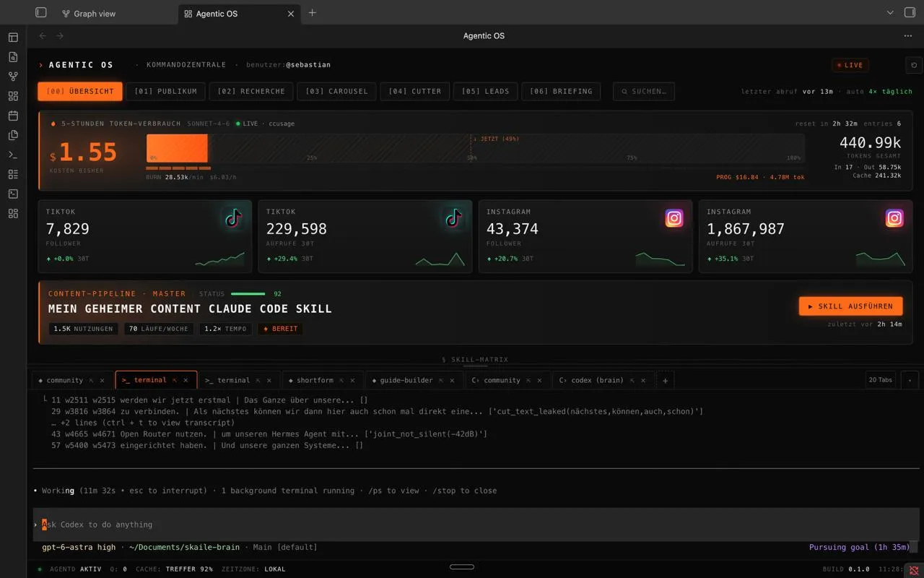The width and height of the screenshot is (924, 578).
Task: Navigate forward with the right arrow
Action: pos(60,36)
